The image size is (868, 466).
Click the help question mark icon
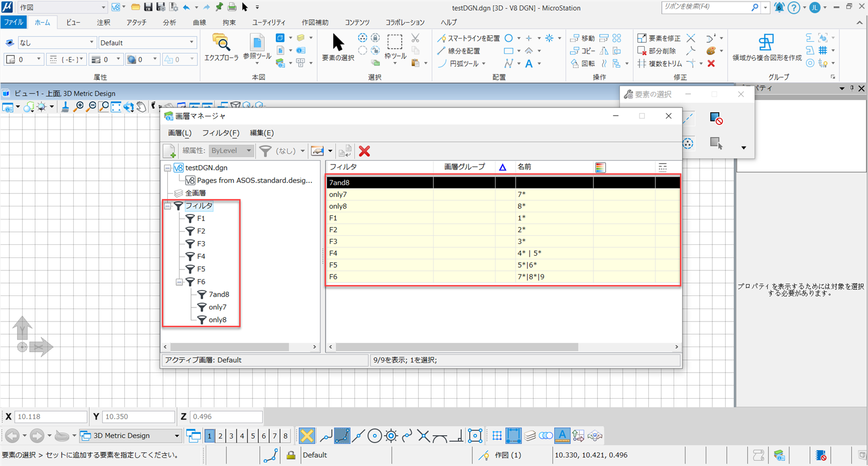click(x=794, y=8)
